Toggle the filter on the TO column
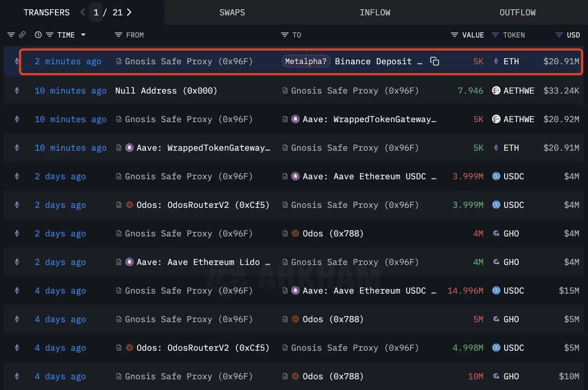The height and width of the screenshot is (390, 588). click(284, 35)
